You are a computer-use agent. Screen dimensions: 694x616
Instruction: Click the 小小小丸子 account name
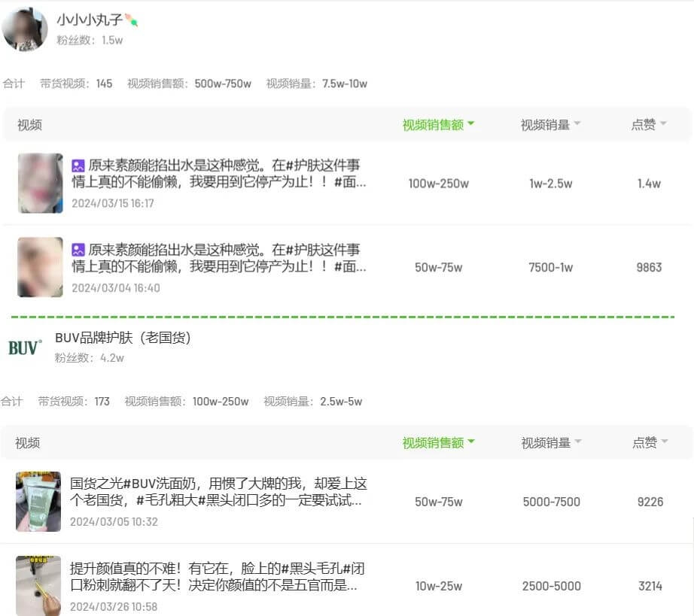coord(90,20)
